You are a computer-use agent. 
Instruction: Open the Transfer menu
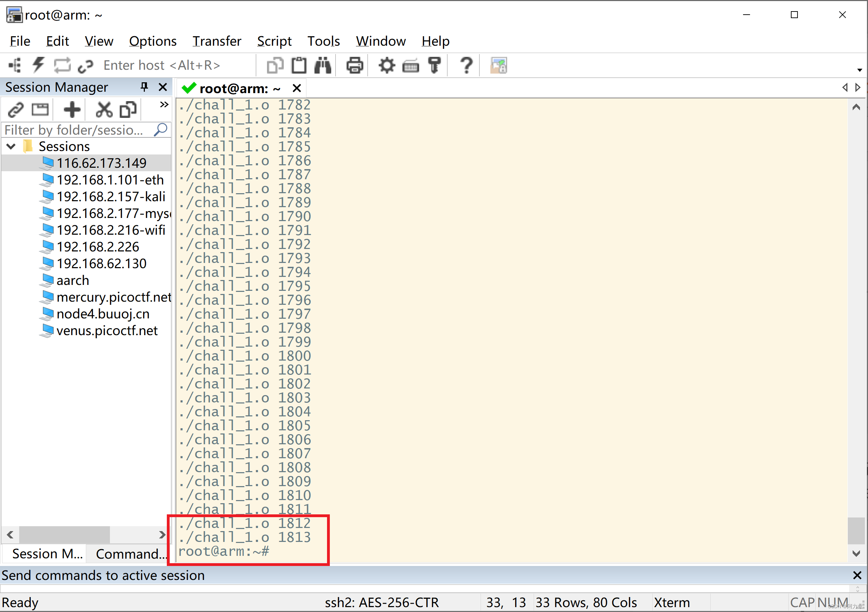point(217,41)
